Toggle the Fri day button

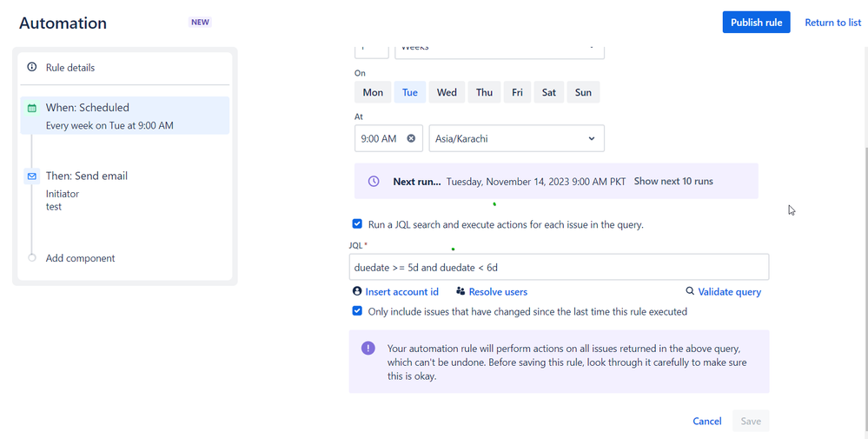point(517,92)
